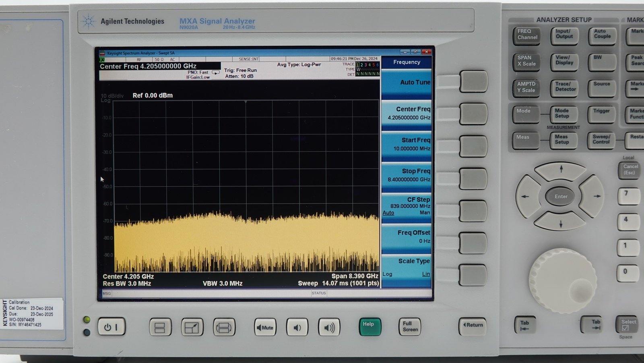Click the center Enter key
This screenshot has width=644, height=363.
561,197
